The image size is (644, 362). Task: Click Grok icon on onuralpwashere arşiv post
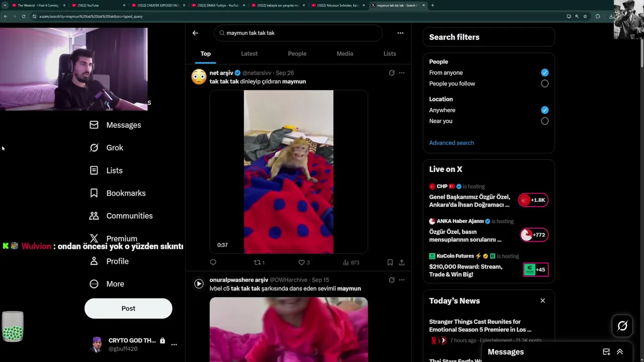[x=391, y=280]
